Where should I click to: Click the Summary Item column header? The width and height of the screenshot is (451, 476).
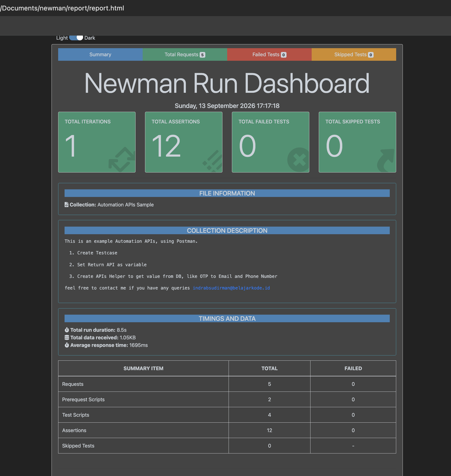[143, 368]
